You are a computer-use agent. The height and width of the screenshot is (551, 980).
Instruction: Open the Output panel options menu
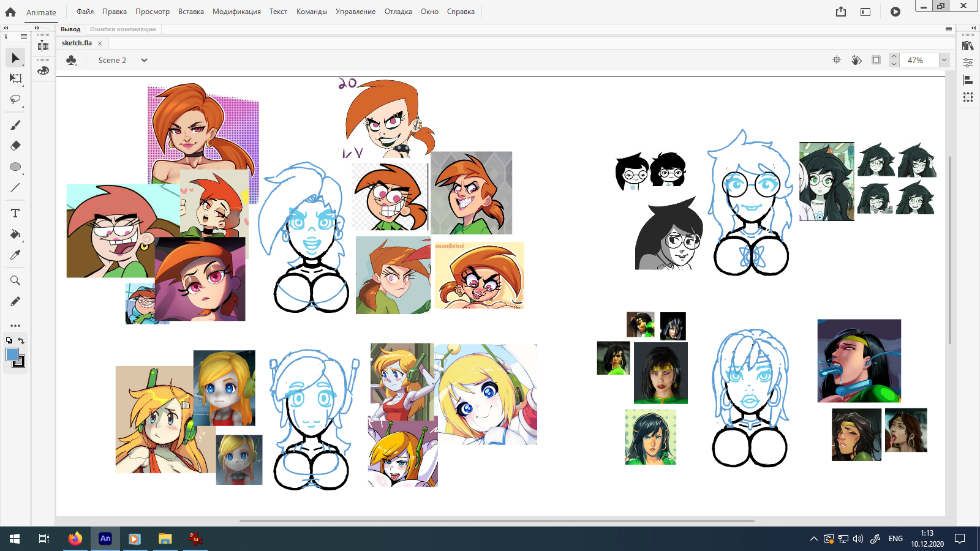(949, 29)
